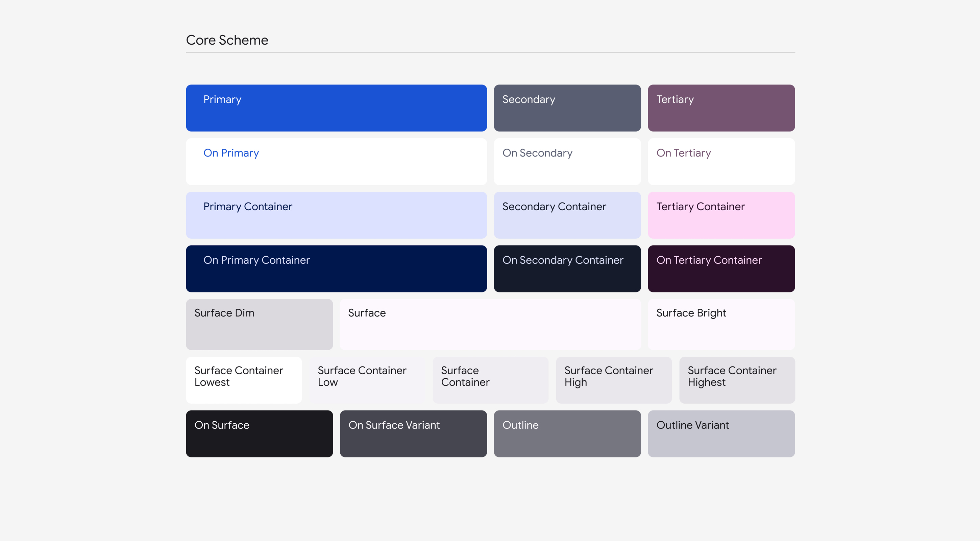Pick the pink Tertiary Container swatch

coord(721,215)
